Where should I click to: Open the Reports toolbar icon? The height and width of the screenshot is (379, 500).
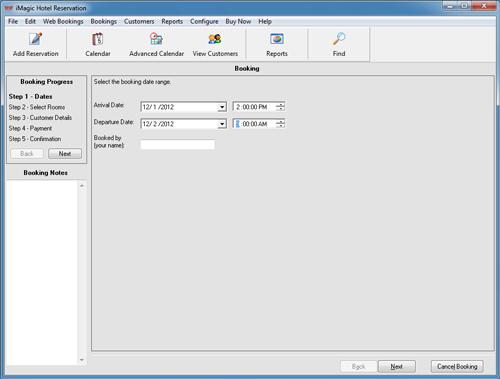tap(277, 39)
